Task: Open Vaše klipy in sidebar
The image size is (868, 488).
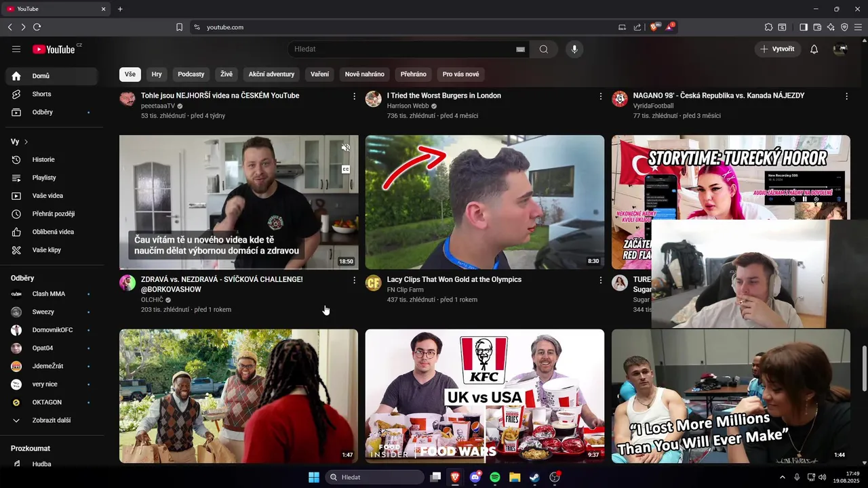Action: (x=52, y=250)
